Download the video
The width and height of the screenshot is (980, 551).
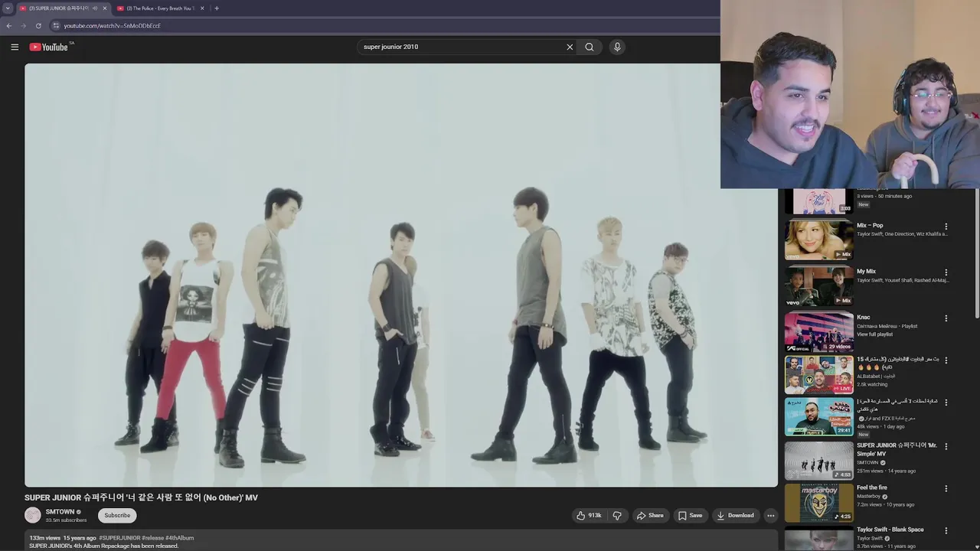click(735, 516)
